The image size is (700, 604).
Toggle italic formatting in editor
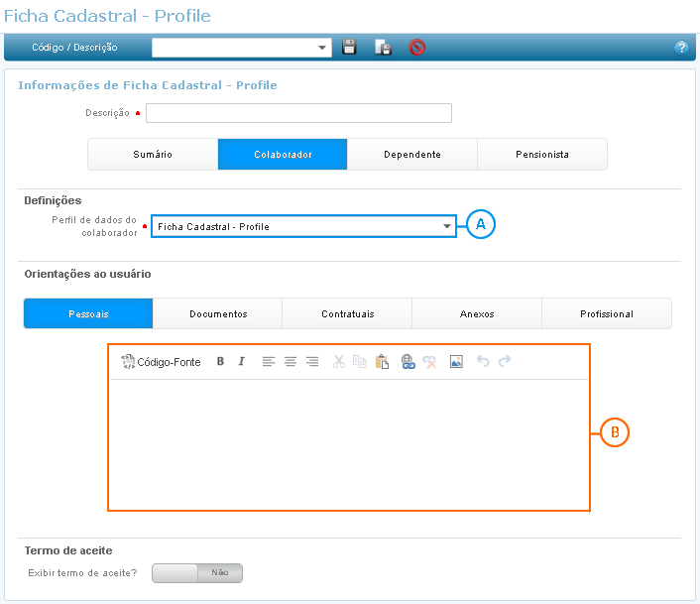click(241, 362)
